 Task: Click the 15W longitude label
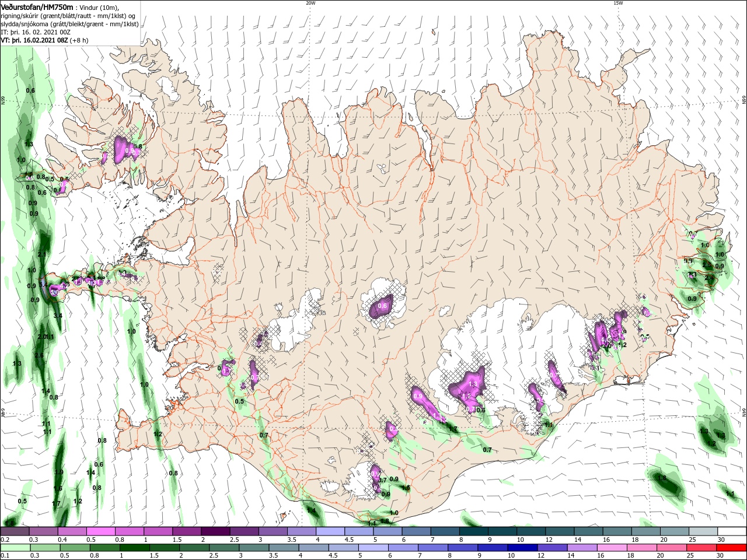click(618, 3)
